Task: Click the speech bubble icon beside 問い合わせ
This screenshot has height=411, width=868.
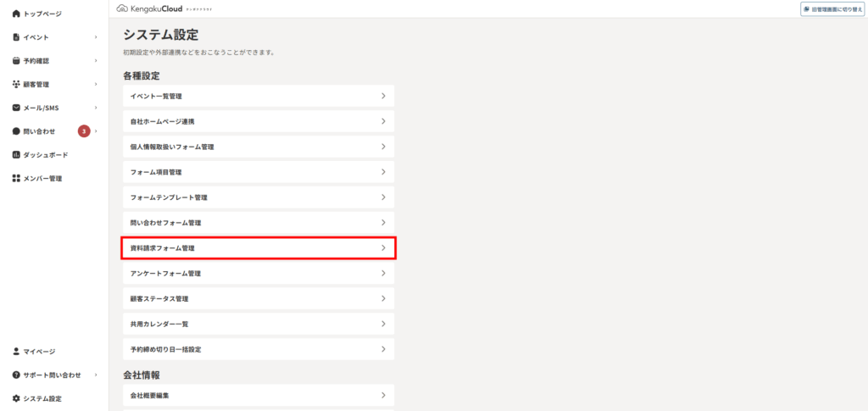Action: tap(16, 131)
